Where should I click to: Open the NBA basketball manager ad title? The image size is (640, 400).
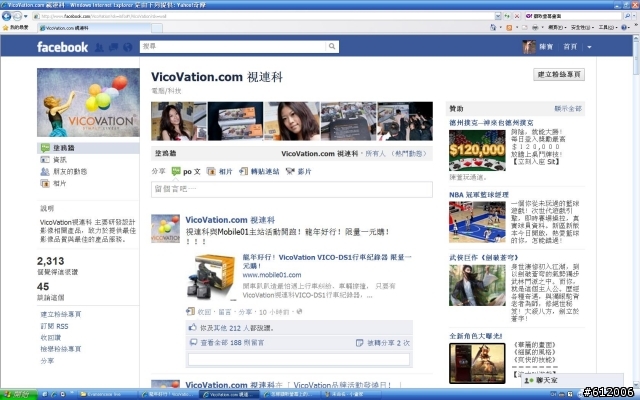[x=479, y=195]
